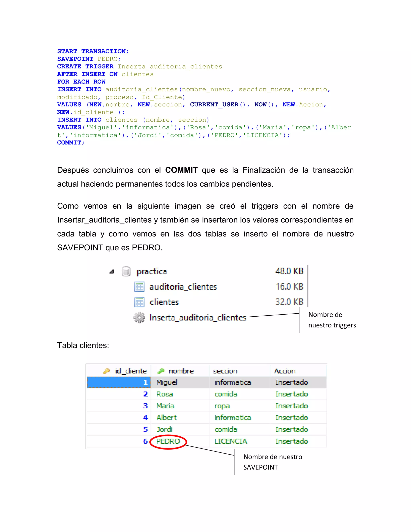Click the Jordi name cell
The image size is (411, 532).
click(x=180, y=429)
